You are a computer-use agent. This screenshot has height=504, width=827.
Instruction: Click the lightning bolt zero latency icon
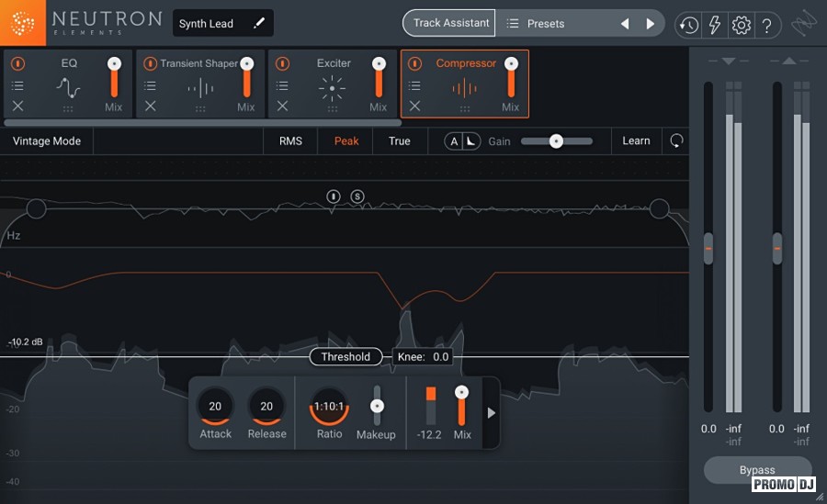[714, 25]
